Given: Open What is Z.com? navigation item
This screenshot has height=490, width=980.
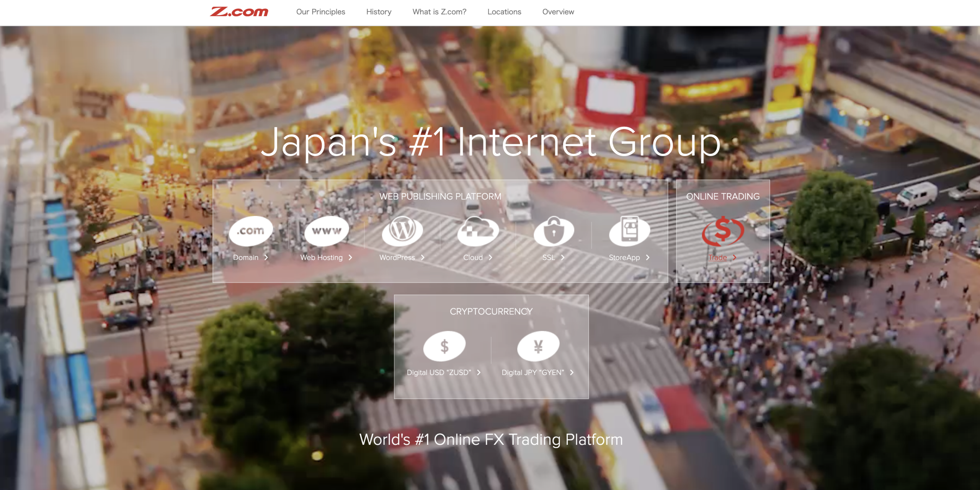Looking at the screenshot, I should point(439,12).
